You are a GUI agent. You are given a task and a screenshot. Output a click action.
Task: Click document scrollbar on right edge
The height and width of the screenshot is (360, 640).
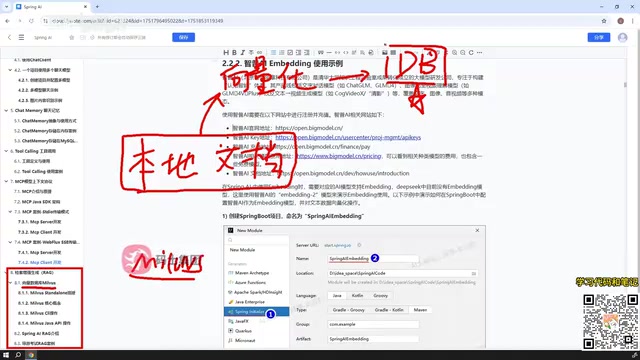pos(625,84)
